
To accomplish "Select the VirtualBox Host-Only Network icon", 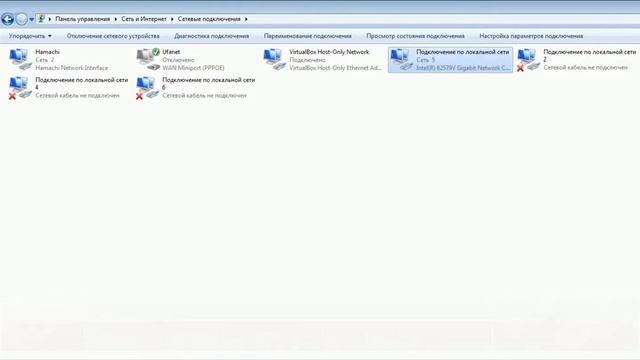I will pos(274,60).
